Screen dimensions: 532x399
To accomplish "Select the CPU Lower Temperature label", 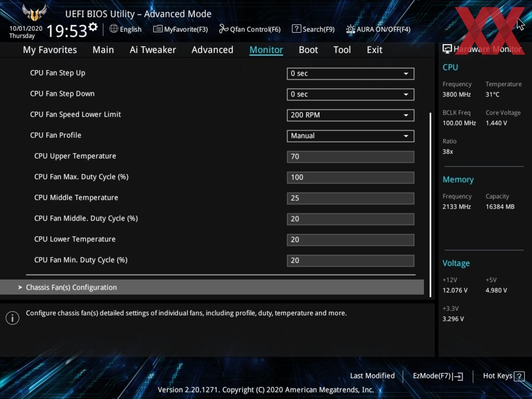I will pyautogui.click(x=75, y=239).
